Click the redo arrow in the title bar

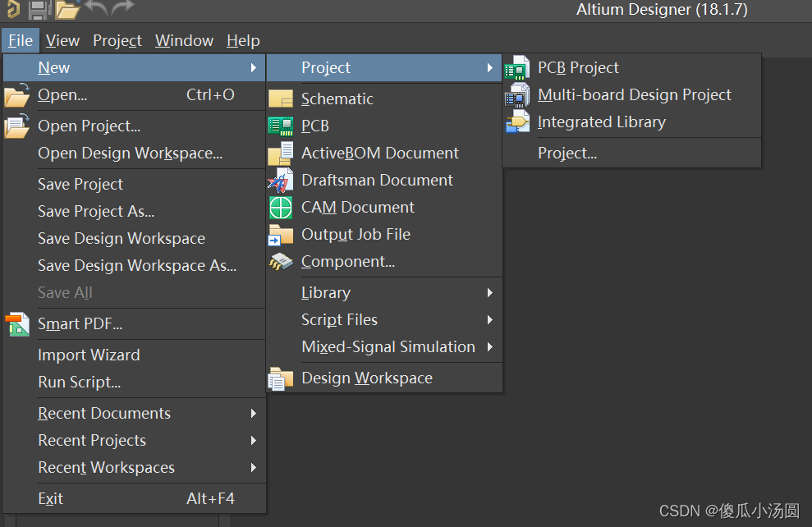pos(122,7)
